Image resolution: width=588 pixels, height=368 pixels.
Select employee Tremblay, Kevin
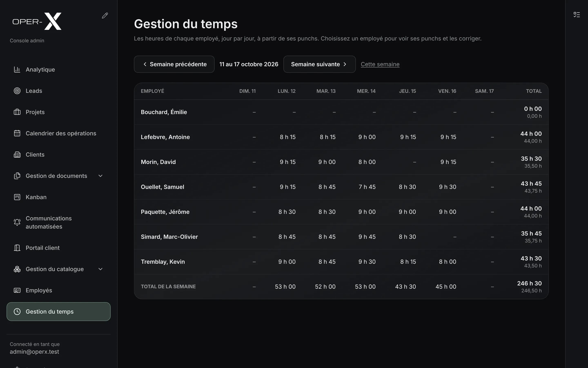click(163, 262)
